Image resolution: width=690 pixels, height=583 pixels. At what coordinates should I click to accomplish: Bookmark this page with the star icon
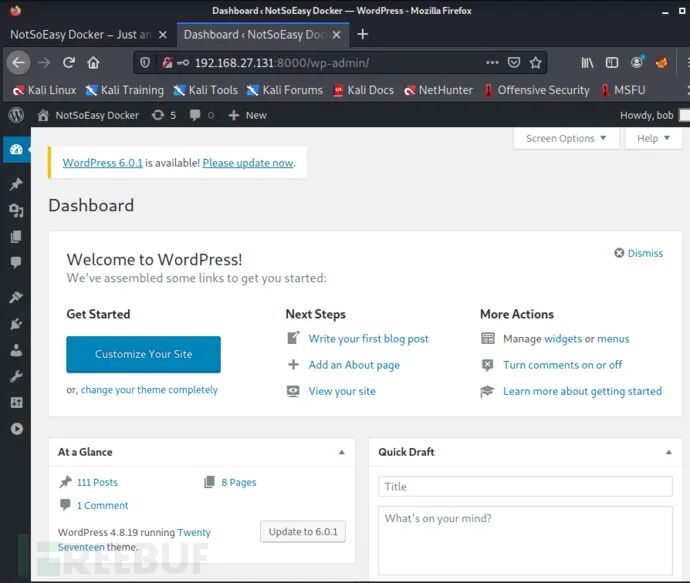536,63
